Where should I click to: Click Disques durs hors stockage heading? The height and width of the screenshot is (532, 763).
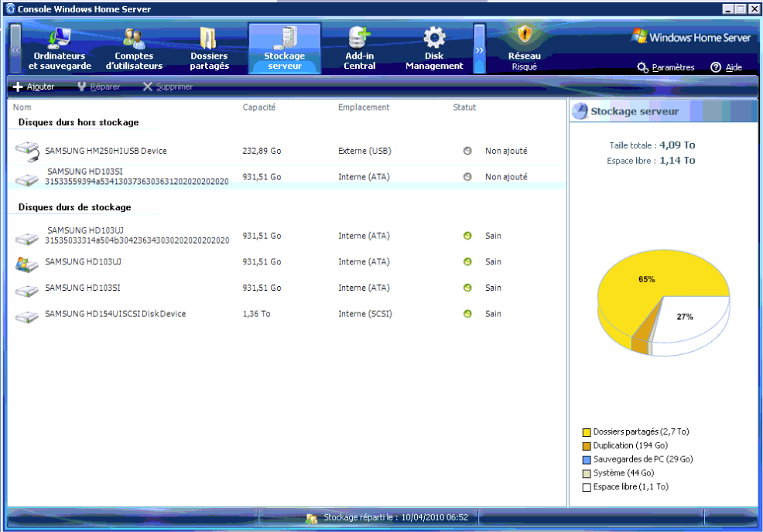point(78,122)
